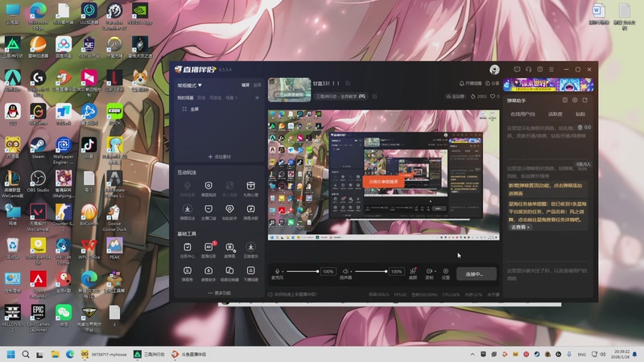Open Steam desktop shortcut
Viewport: 644px width, 362px height.
[x=38, y=148]
